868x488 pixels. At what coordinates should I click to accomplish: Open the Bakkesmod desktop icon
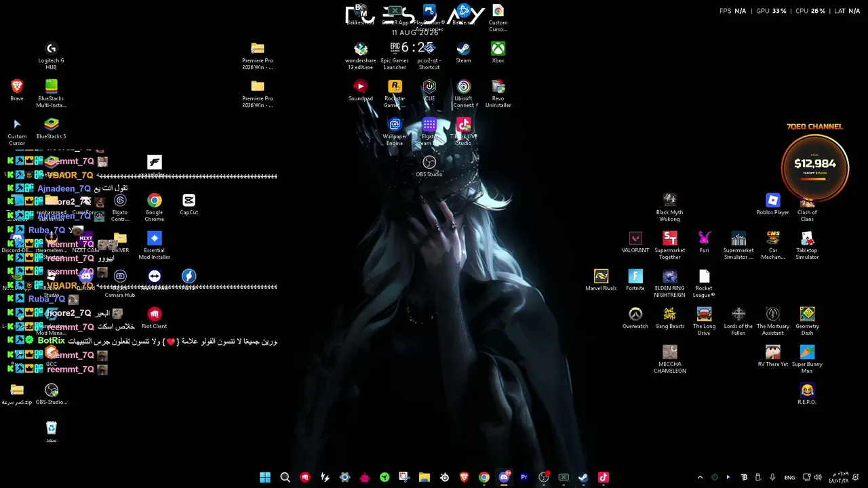point(360,14)
